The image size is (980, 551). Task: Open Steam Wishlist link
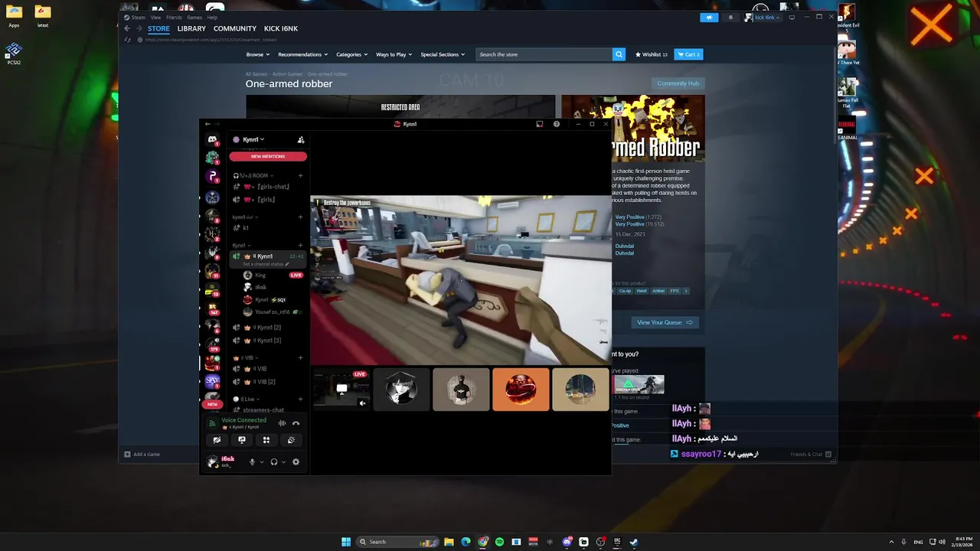pos(651,54)
